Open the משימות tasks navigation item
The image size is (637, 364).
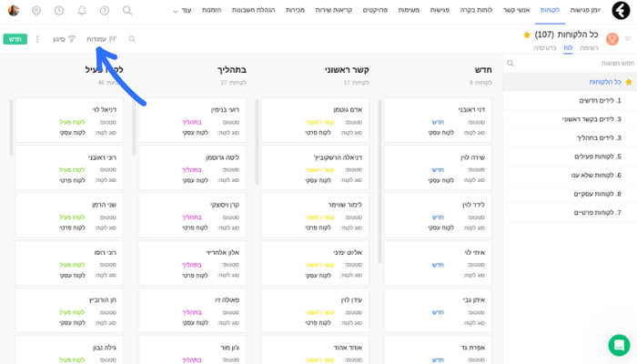point(409,10)
